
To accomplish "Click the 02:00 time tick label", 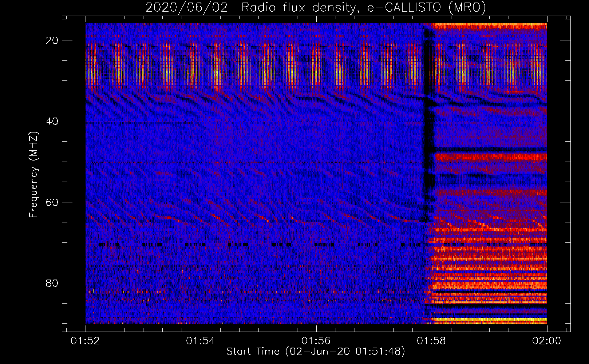I will click(x=547, y=341).
